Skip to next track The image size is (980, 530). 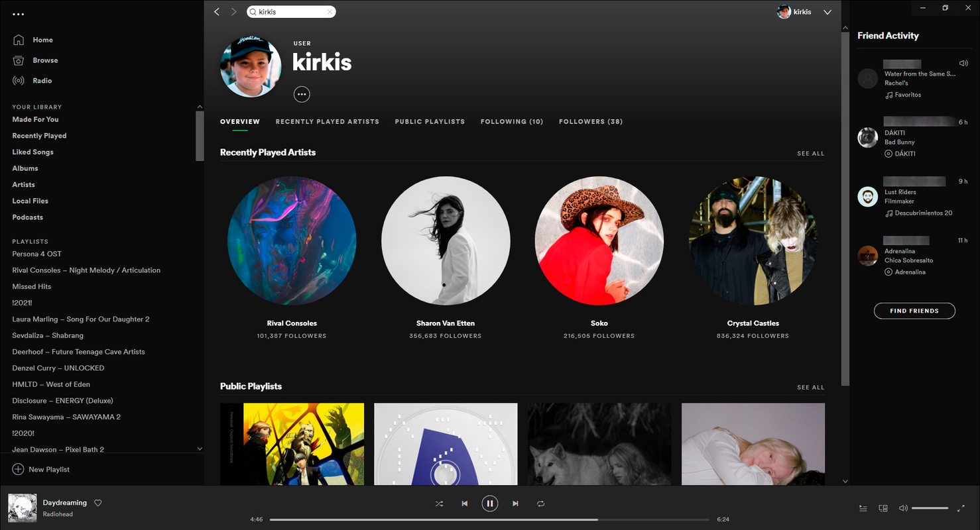pyautogui.click(x=515, y=504)
